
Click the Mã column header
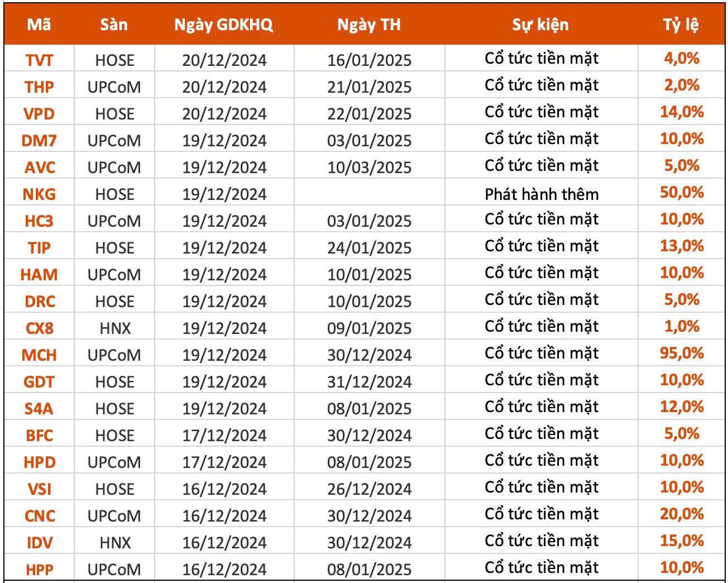point(39,25)
